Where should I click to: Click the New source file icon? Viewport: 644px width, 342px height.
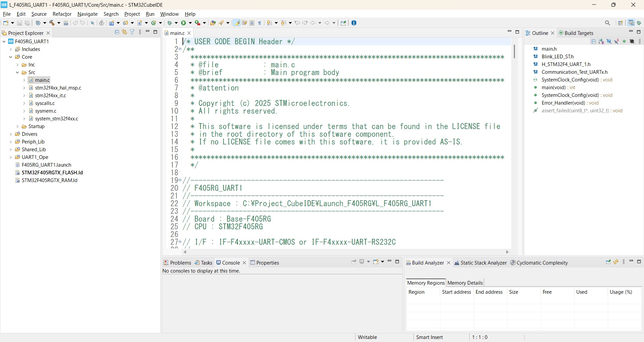[140, 23]
